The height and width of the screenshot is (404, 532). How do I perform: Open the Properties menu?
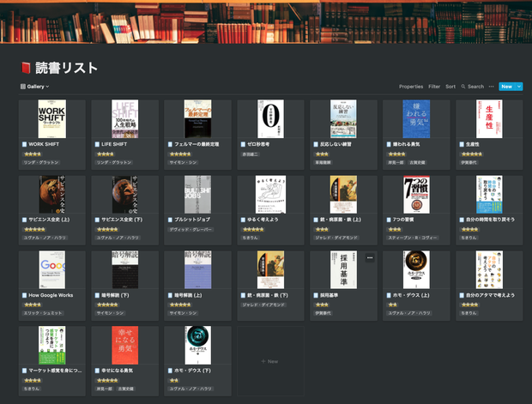[x=411, y=87]
